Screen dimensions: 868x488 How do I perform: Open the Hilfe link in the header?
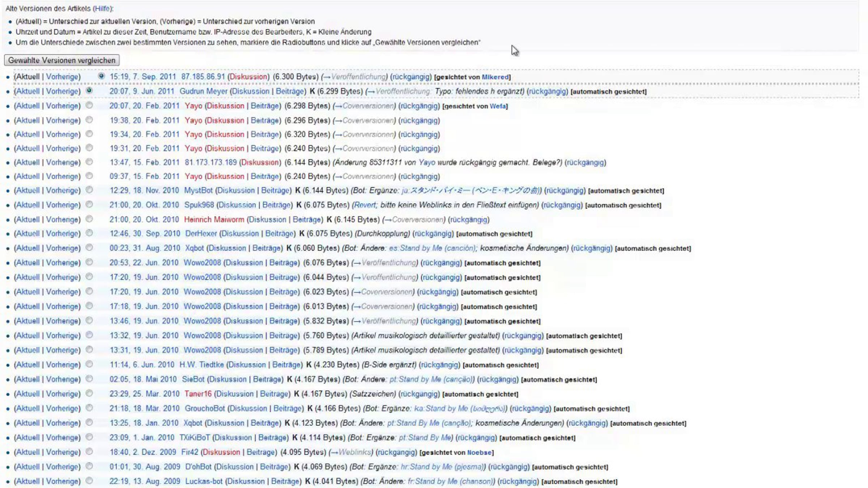coord(102,8)
